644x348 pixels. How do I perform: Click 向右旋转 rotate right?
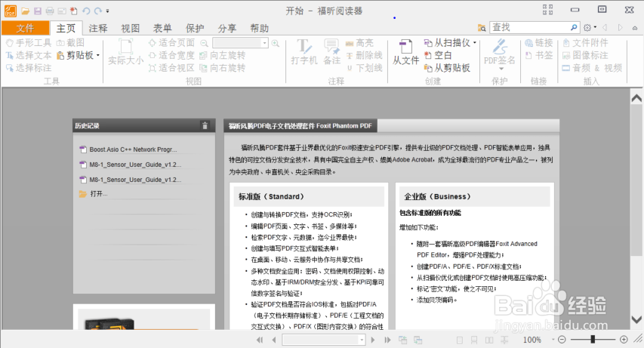[x=222, y=68]
